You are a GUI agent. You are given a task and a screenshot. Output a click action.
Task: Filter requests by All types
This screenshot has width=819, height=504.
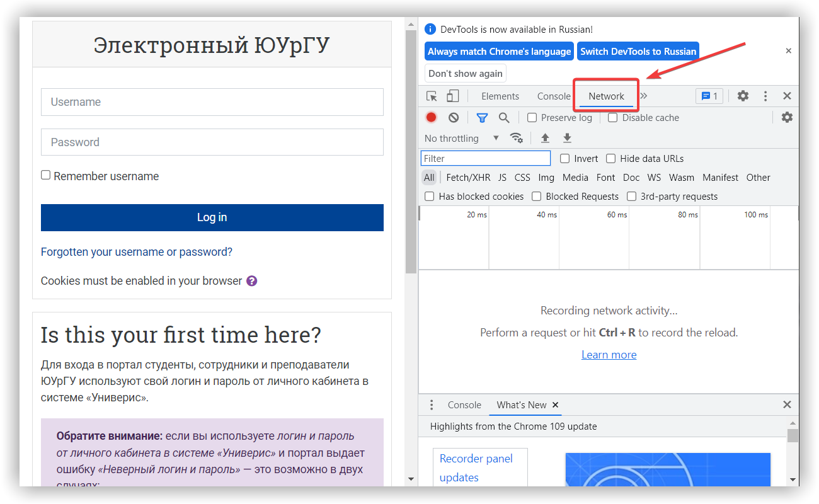tap(429, 177)
